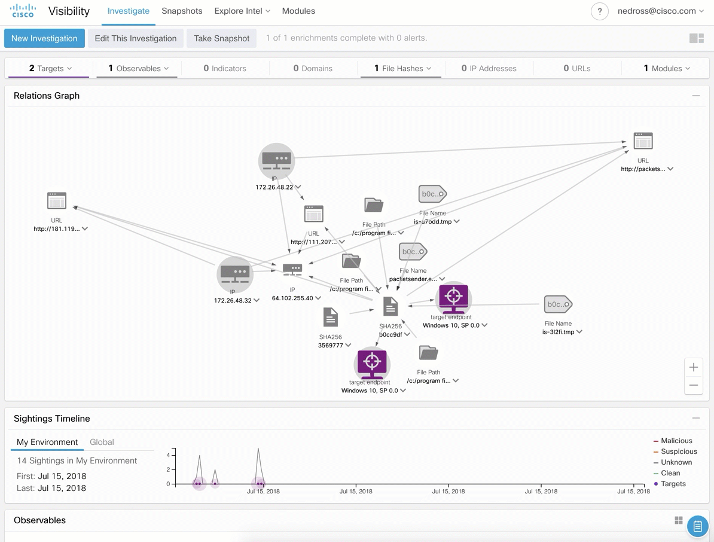The height and width of the screenshot is (542, 714).
Task: Open the blue notes icon at bottom right
Action: tap(698, 525)
